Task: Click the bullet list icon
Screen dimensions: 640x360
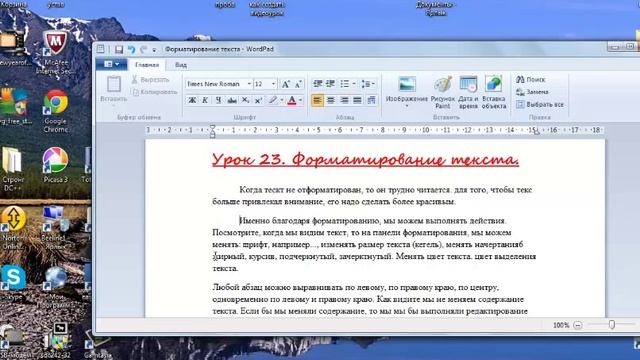Action: (x=345, y=84)
